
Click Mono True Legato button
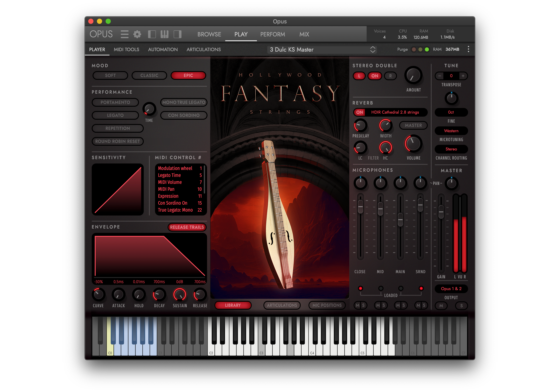pyautogui.click(x=184, y=103)
